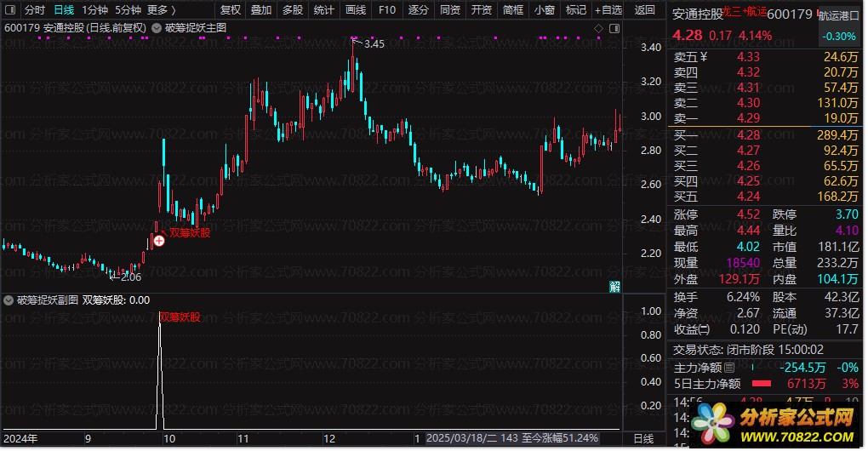Toggle 简框 simple frame mode

[x=513, y=10]
